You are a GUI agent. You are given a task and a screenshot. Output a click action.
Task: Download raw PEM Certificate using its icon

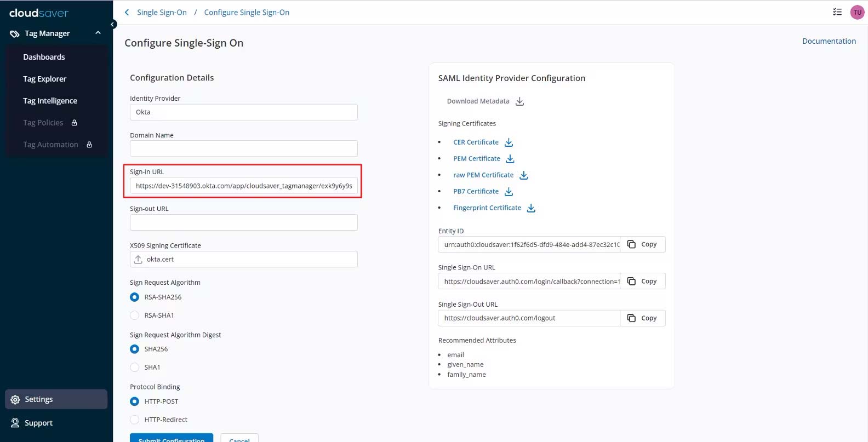tap(523, 175)
